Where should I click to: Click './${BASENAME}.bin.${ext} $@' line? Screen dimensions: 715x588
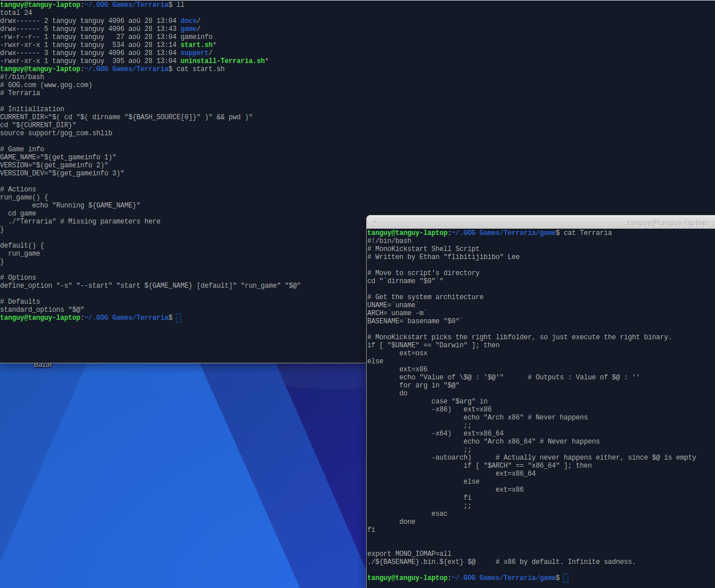tap(421, 562)
